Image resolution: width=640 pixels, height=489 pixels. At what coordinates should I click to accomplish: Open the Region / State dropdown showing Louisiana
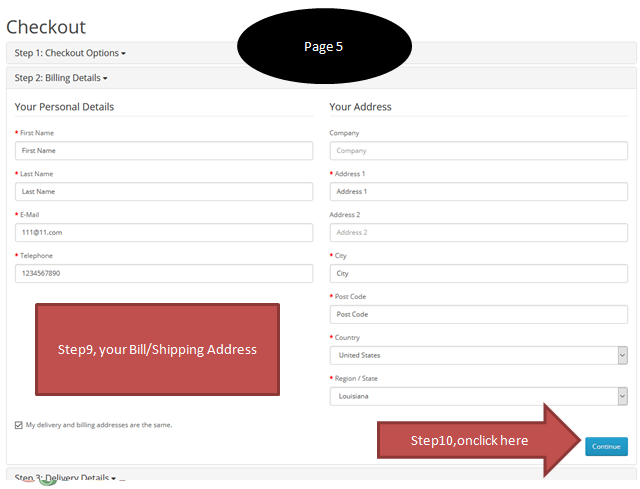coord(472,396)
